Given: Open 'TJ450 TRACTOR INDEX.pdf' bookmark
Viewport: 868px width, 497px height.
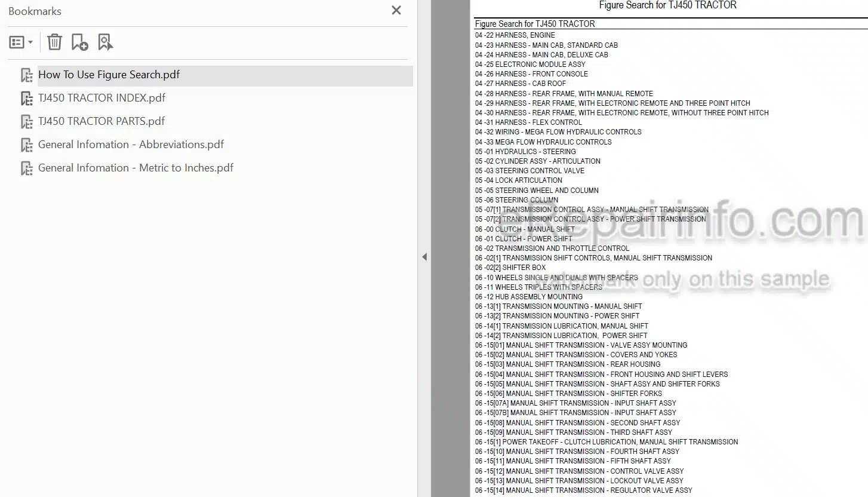Looking at the screenshot, I should click(101, 98).
